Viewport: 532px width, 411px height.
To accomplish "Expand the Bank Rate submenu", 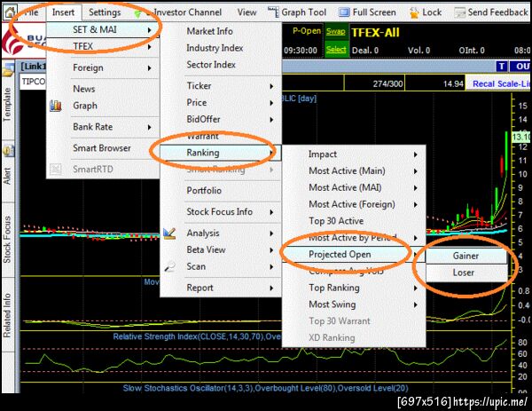I will (x=103, y=127).
